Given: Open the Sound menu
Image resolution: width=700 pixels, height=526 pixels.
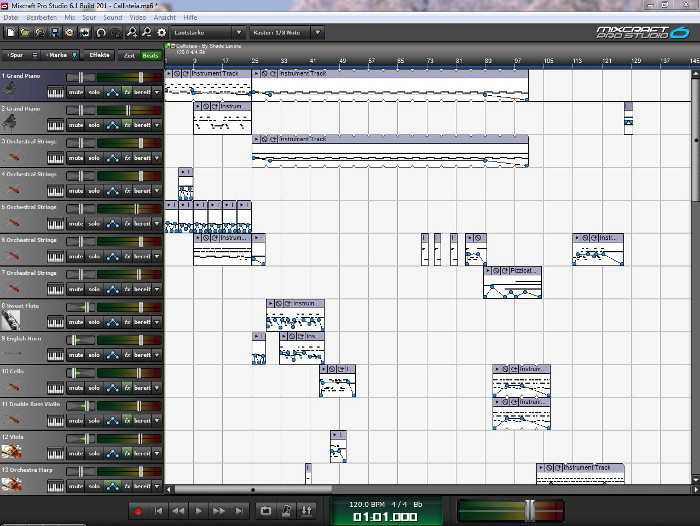Looking at the screenshot, I should pyautogui.click(x=112, y=17).
